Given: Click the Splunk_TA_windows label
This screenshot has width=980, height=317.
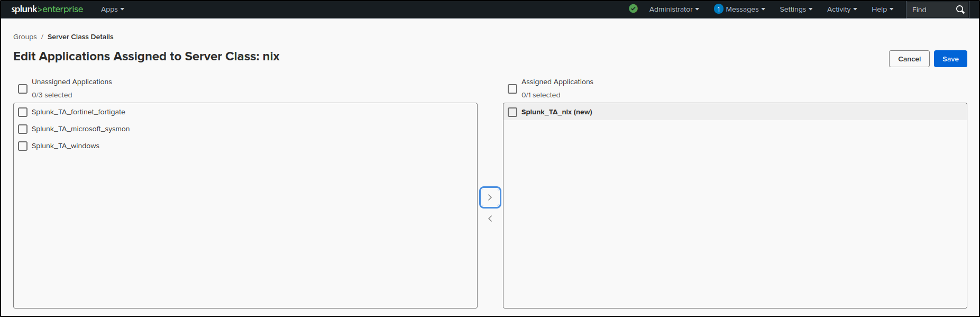Looking at the screenshot, I should tap(66, 146).
